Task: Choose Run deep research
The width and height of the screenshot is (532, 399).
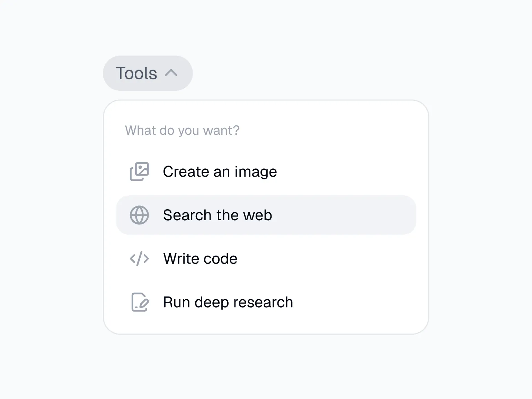Action: point(228,302)
